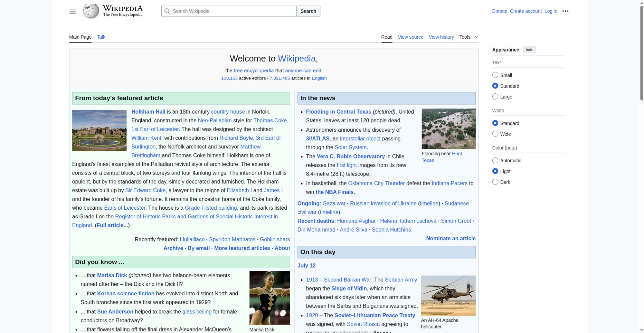Open the featured articles Archive link
The width and height of the screenshot is (644, 333).
173,248
